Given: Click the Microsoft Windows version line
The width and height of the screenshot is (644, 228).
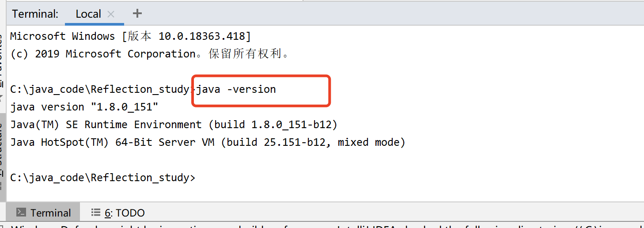Looking at the screenshot, I should 131,36.
